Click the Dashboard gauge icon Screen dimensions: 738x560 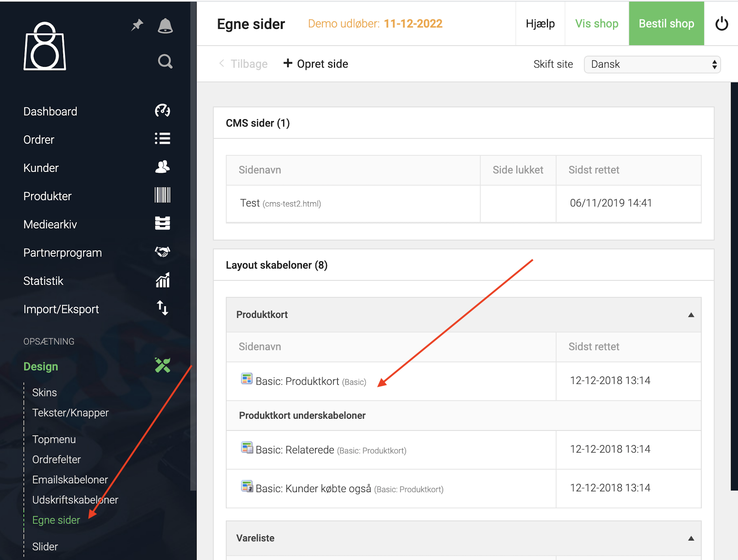[162, 111]
